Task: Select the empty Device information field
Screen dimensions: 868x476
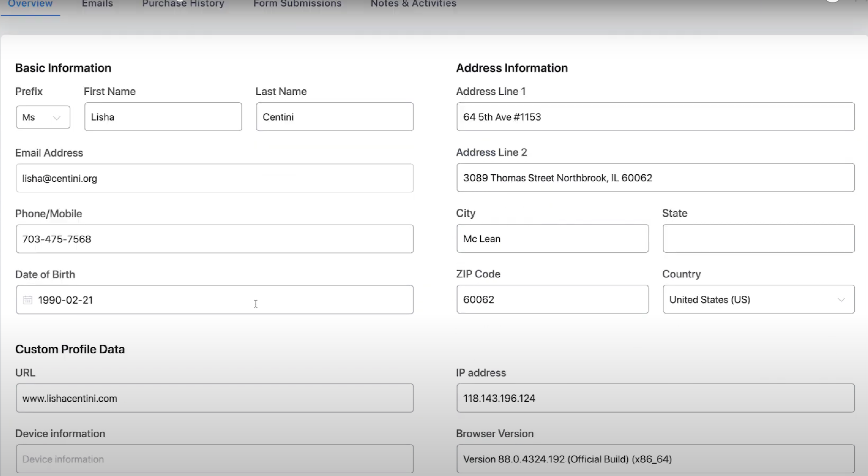Action: click(x=214, y=459)
